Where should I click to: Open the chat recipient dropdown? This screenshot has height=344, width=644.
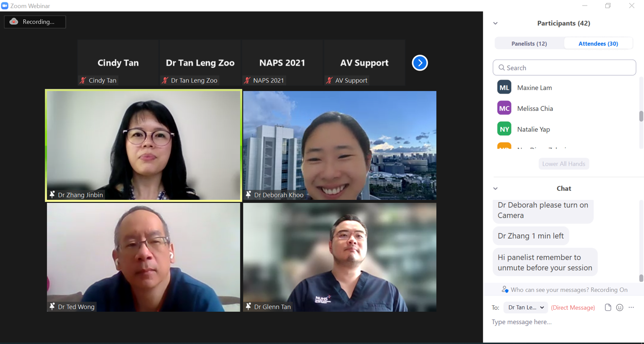pos(526,308)
